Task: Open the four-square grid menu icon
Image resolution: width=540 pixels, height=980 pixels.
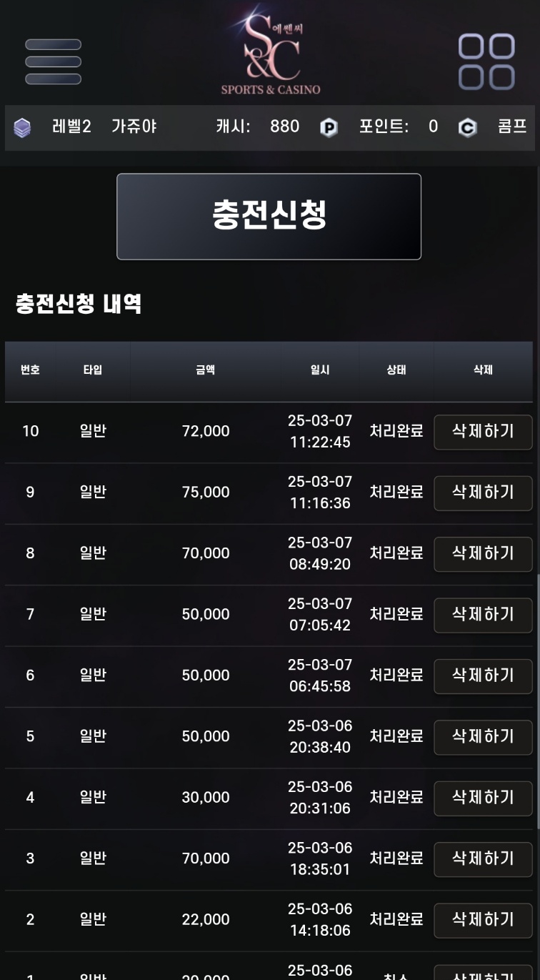Action: pos(486,61)
